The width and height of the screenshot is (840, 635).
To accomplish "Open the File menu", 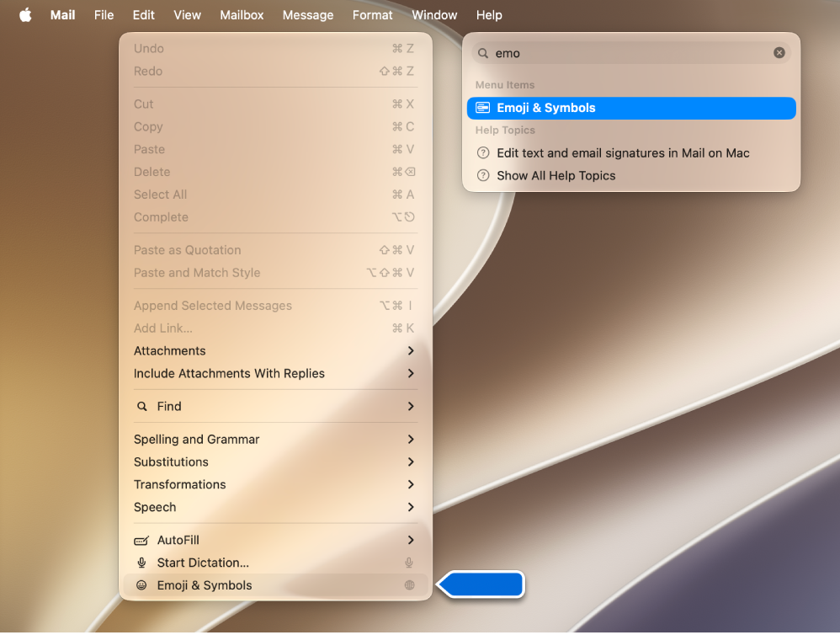I will 104,15.
